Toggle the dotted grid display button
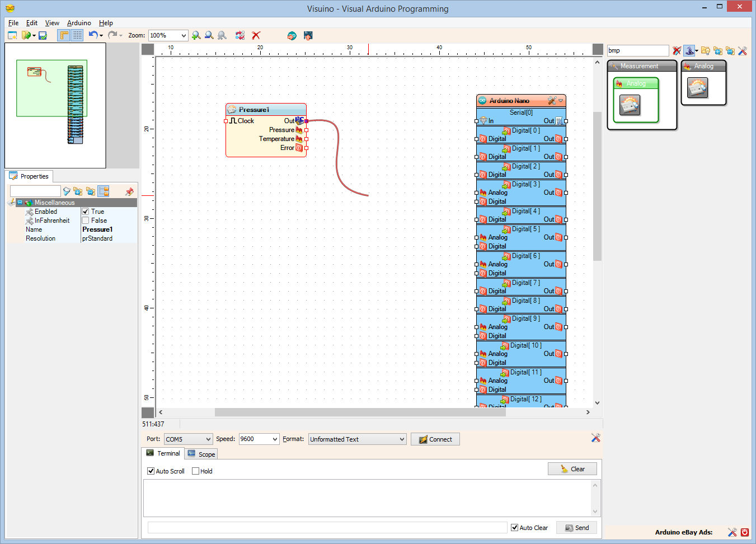This screenshot has width=756, height=544. point(77,35)
